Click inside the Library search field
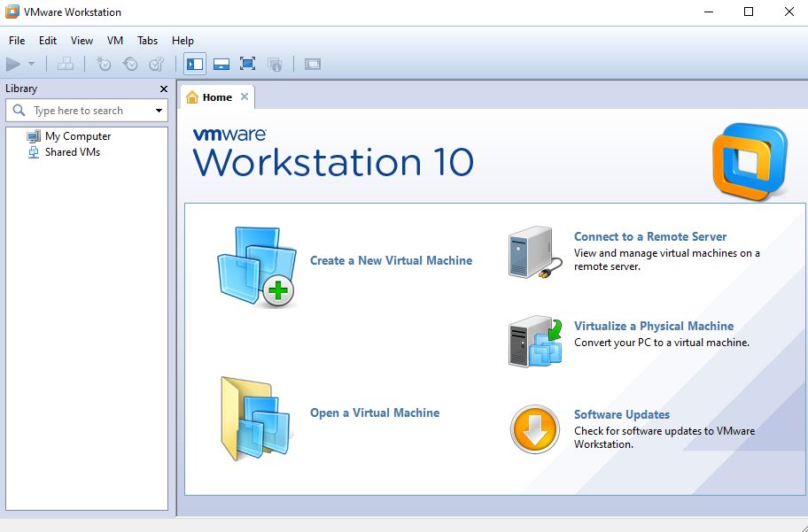This screenshot has width=808, height=532. (x=84, y=110)
